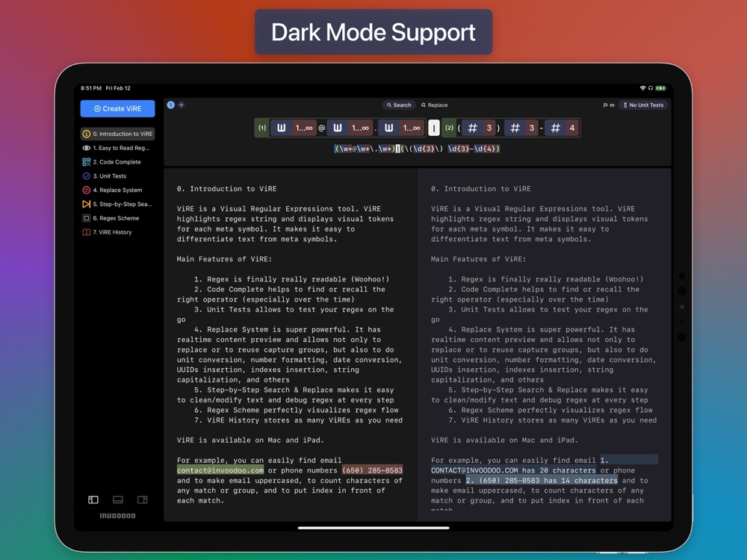
Task: Click into the regex string field
Action: [x=417, y=149]
